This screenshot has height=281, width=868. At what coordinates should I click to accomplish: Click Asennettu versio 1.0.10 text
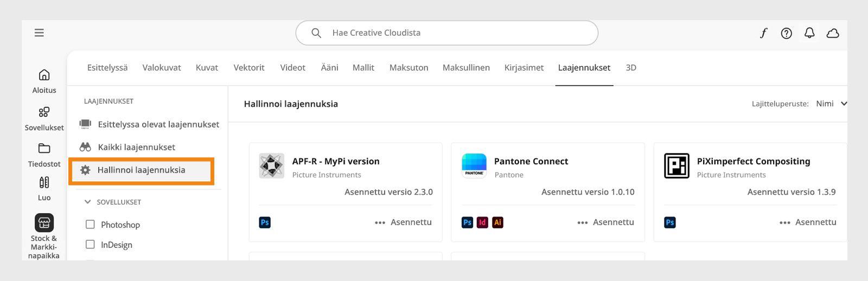point(588,192)
